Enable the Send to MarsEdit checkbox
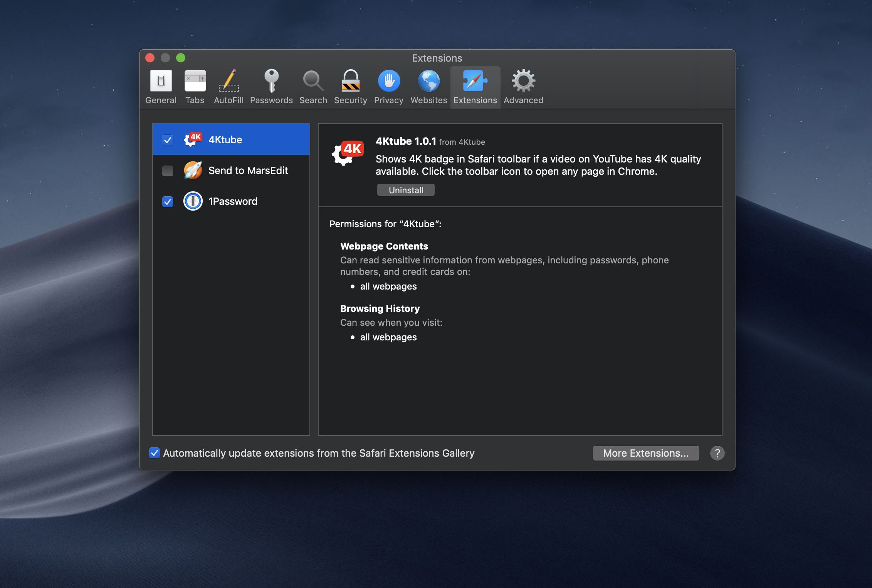Screen dimensions: 872x588 [x=168, y=171]
